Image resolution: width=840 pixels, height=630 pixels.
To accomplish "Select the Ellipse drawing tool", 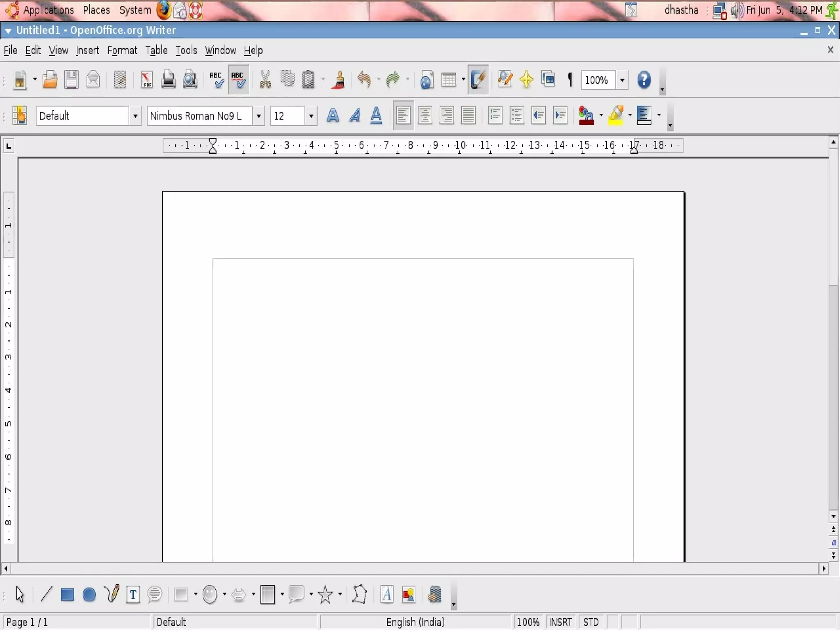I will pos(89,594).
